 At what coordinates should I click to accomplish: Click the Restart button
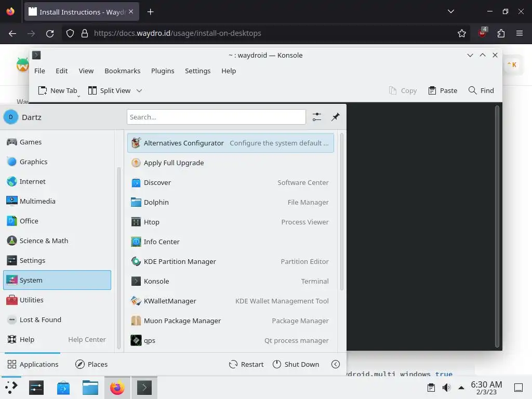coord(246,364)
